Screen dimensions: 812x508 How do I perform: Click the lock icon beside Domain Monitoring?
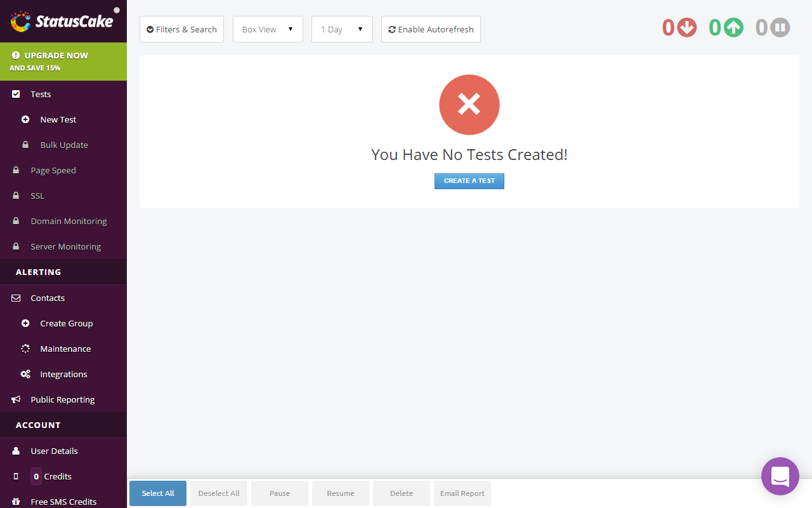point(16,221)
